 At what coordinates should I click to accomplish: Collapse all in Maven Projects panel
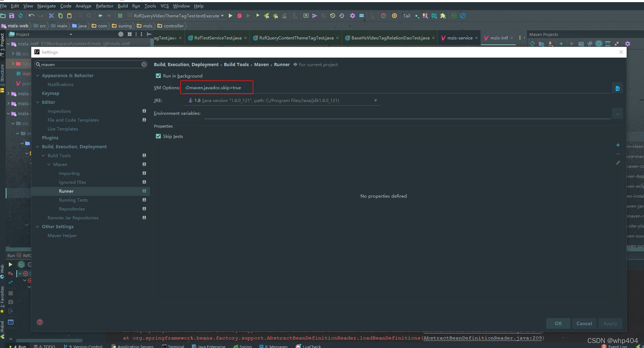tap(617, 44)
